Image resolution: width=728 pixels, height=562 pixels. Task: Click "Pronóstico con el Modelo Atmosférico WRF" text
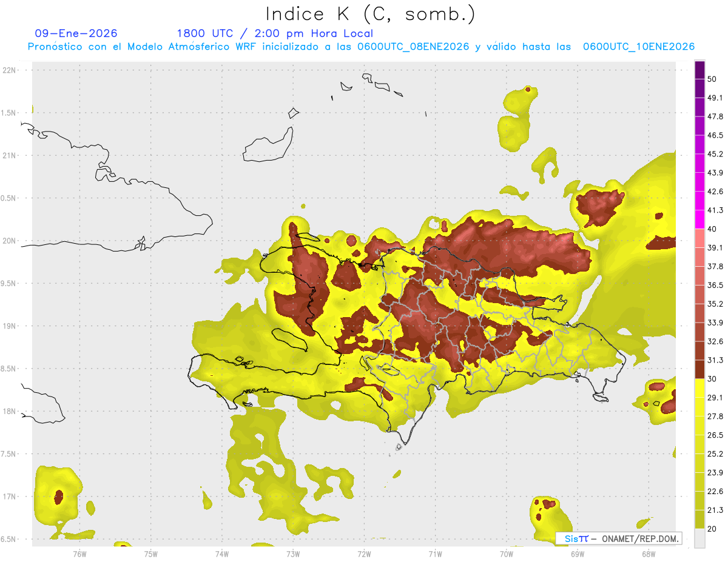click(143, 47)
